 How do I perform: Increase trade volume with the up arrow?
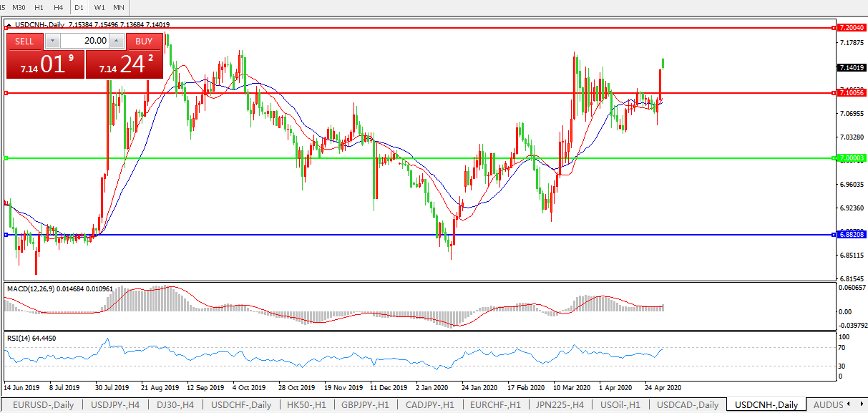(116, 42)
